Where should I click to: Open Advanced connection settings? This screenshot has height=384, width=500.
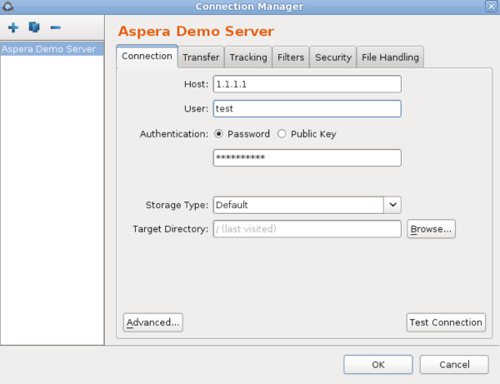(153, 322)
